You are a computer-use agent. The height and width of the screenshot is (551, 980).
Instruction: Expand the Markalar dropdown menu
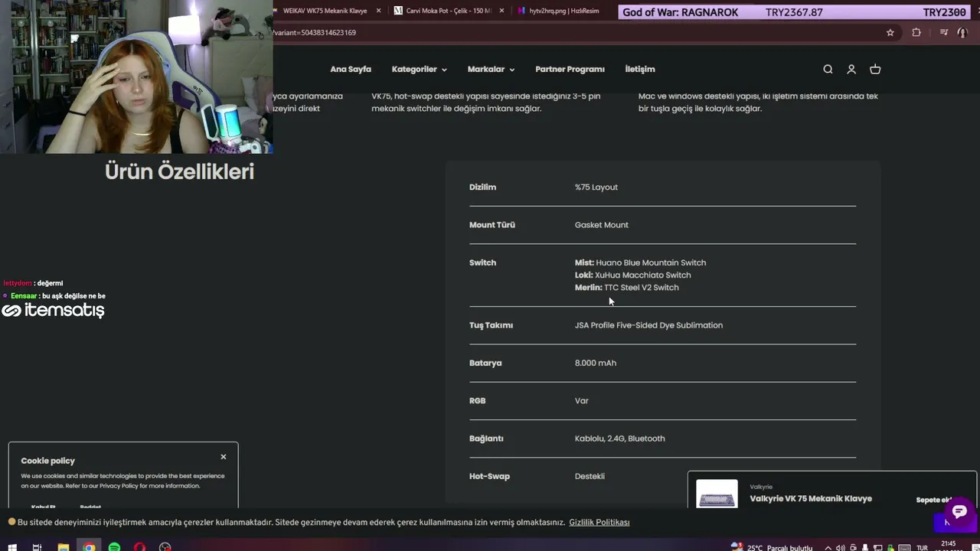tap(491, 69)
